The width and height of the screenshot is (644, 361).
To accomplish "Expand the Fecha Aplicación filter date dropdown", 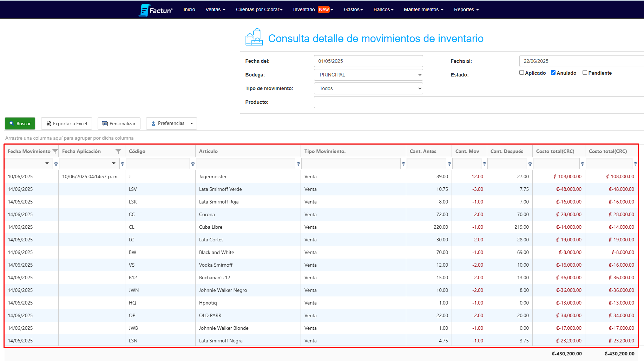I will click(x=114, y=163).
